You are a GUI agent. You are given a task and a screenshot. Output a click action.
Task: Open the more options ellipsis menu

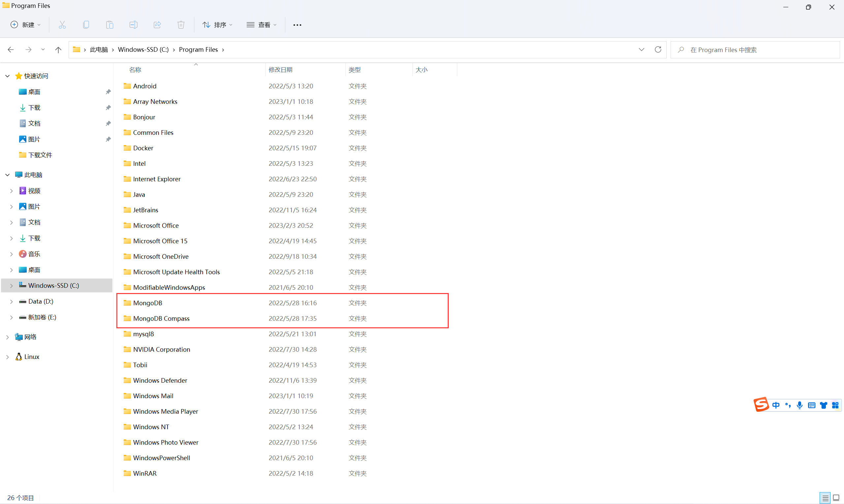click(297, 25)
